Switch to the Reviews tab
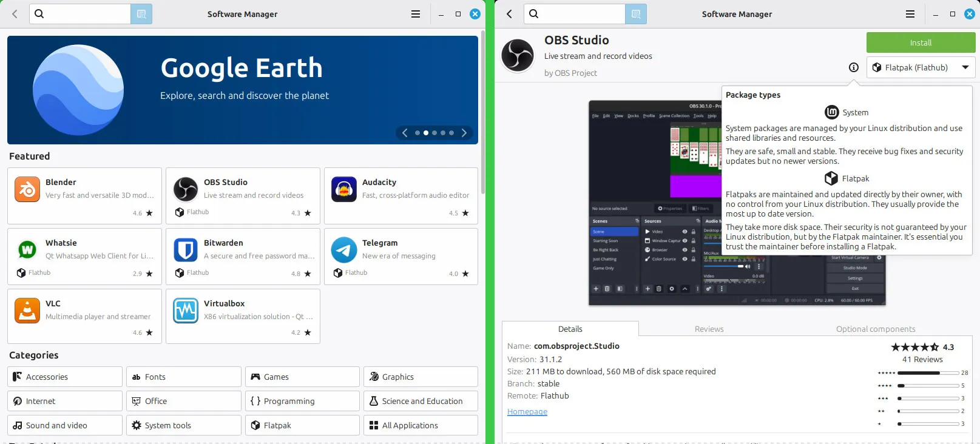Screen dimensions: 980x444 point(709,329)
